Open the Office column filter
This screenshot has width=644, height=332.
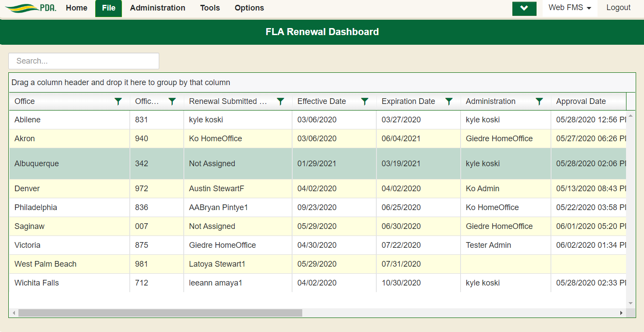(118, 101)
